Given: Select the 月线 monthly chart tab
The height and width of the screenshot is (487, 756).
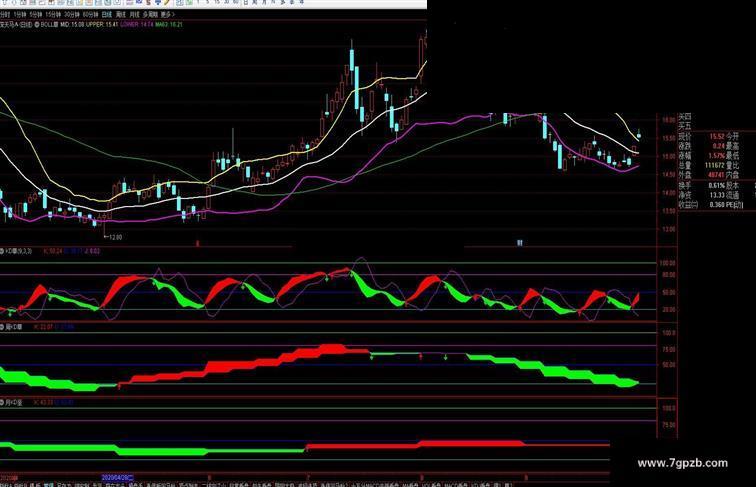Looking at the screenshot, I should 134,14.
